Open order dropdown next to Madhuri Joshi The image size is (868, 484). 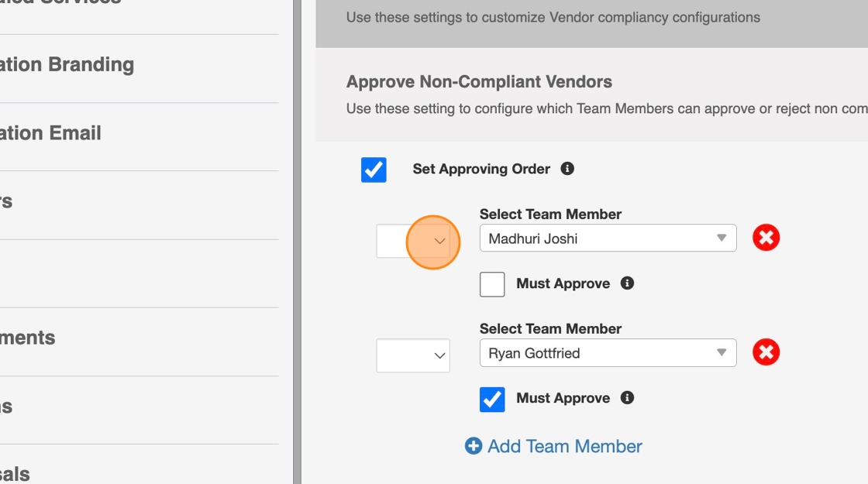click(413, 241)
